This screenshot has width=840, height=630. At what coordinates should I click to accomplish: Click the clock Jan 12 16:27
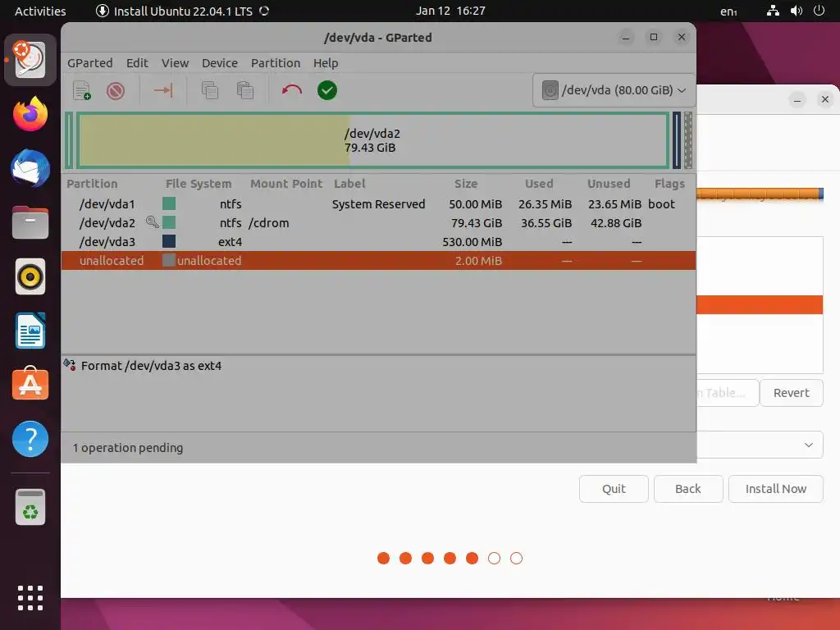coord(450,11)
